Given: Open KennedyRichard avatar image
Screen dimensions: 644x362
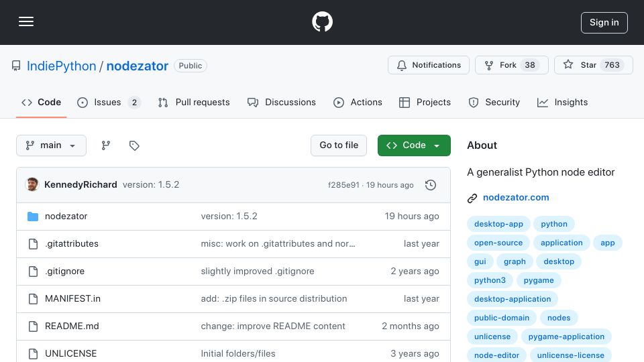Looking at the screenshot, I should (32, 185).
